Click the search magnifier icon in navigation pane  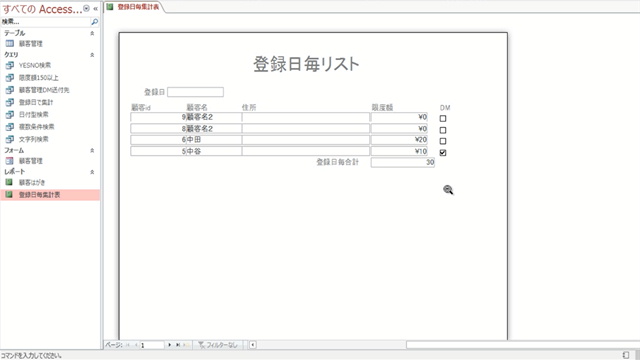pos(94,22)
